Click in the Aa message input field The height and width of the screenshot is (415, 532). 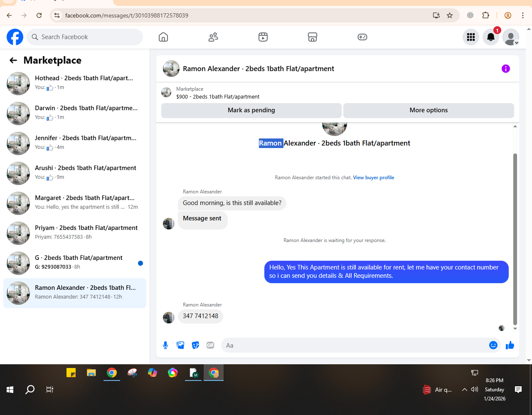[x=355, y=345]
